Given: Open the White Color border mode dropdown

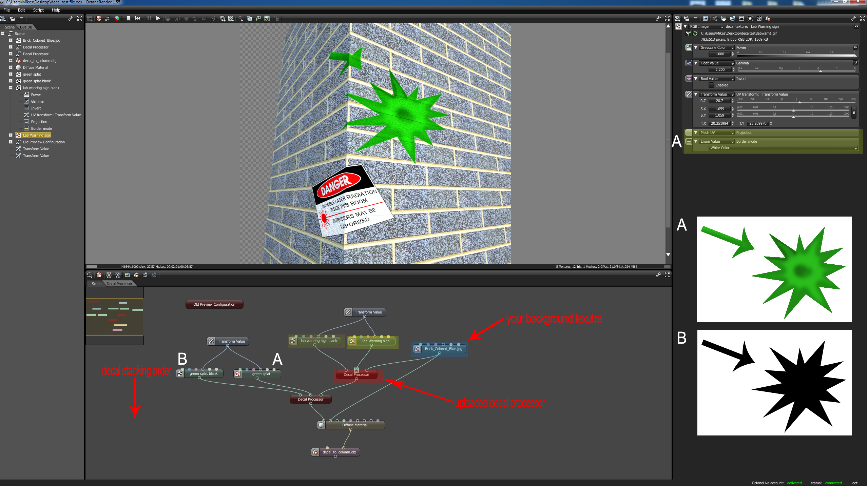Looking at the screenshot, I should [783, 148].
